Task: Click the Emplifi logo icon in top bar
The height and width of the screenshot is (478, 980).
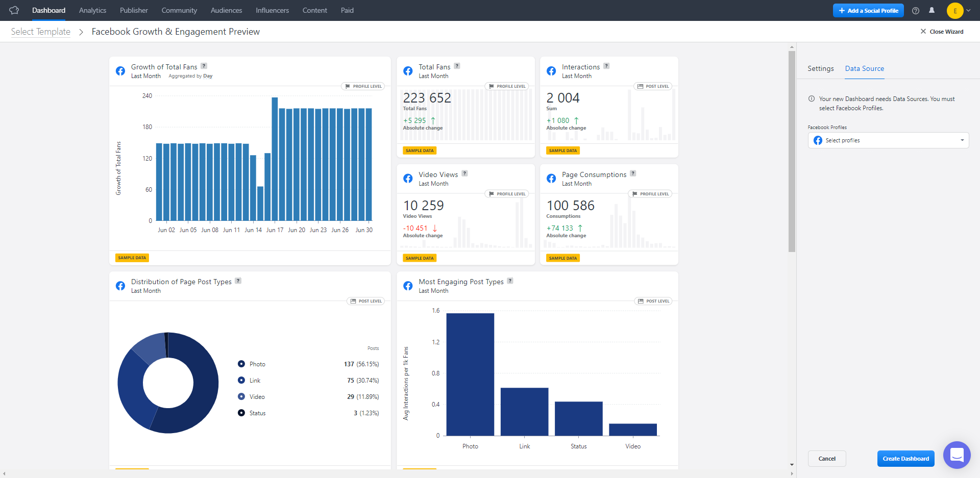Action: click(14, 10)
